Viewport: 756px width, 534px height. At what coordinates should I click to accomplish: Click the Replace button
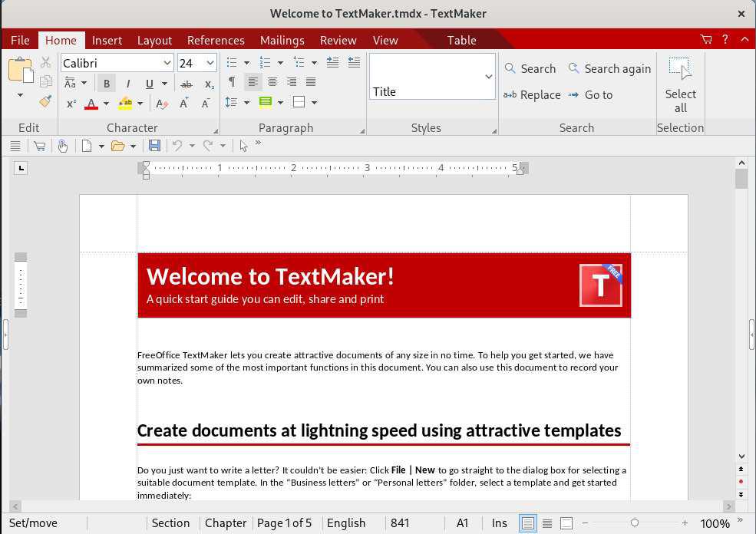pos(532,95)
